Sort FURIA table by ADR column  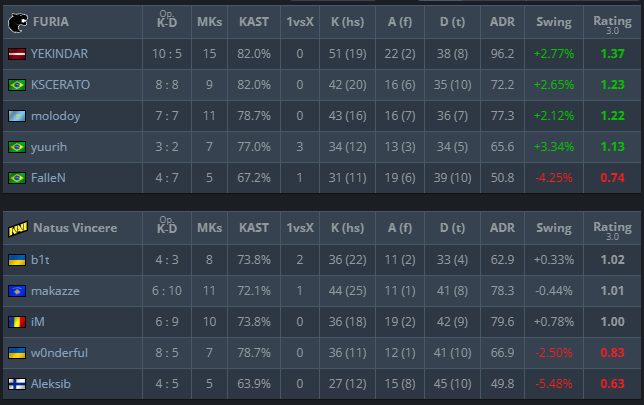coord(504,21)
